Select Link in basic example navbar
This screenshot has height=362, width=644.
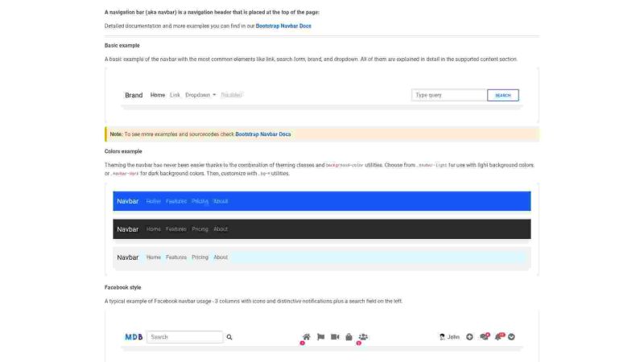(x=175, y=95)
